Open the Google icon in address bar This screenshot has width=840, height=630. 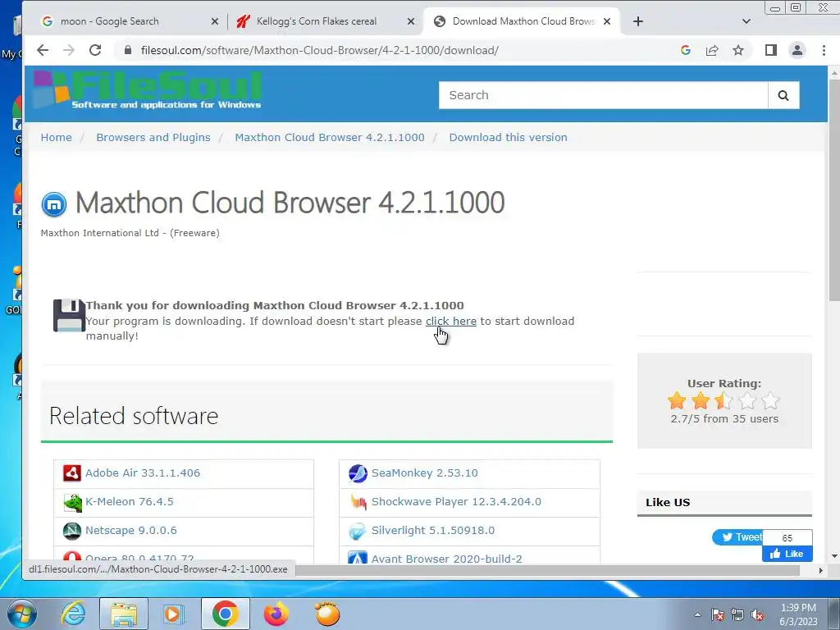[685, 50]
